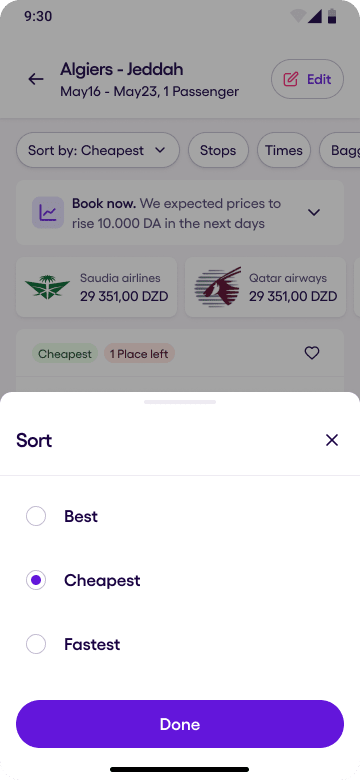This screenshot has width=360, height=780.
Task: Click the 1 Place left badge
Action: coord(139,354)
